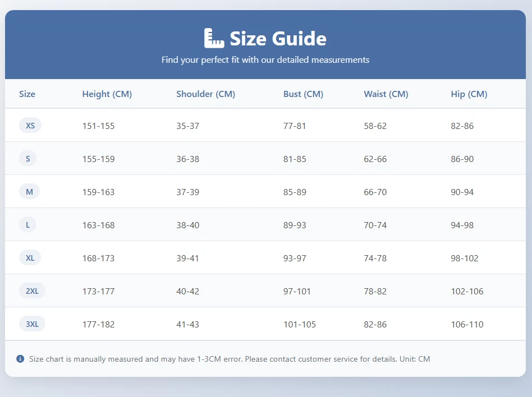Click the 106-110 hip cell for 3XL

click(467, 325)
